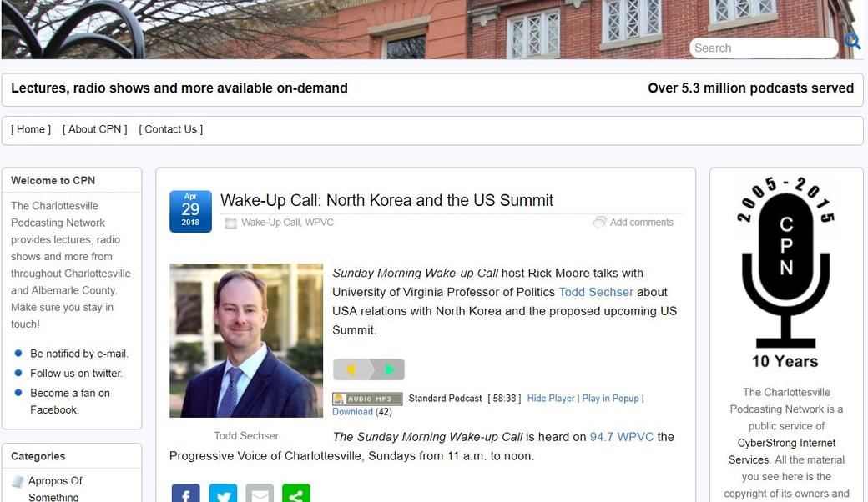
Task: Download the podcast audio file
Action: pos(352,412)
